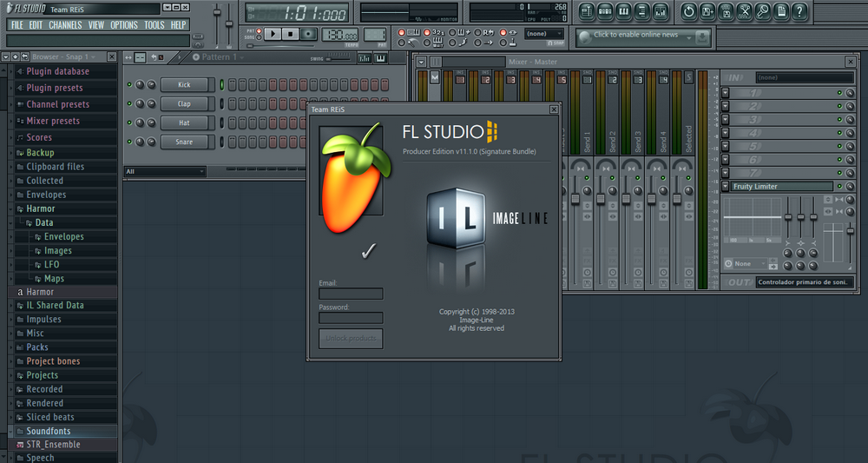Click the Email field in about dialog
This screenshot has width=868, height=463.
[351, 294]
